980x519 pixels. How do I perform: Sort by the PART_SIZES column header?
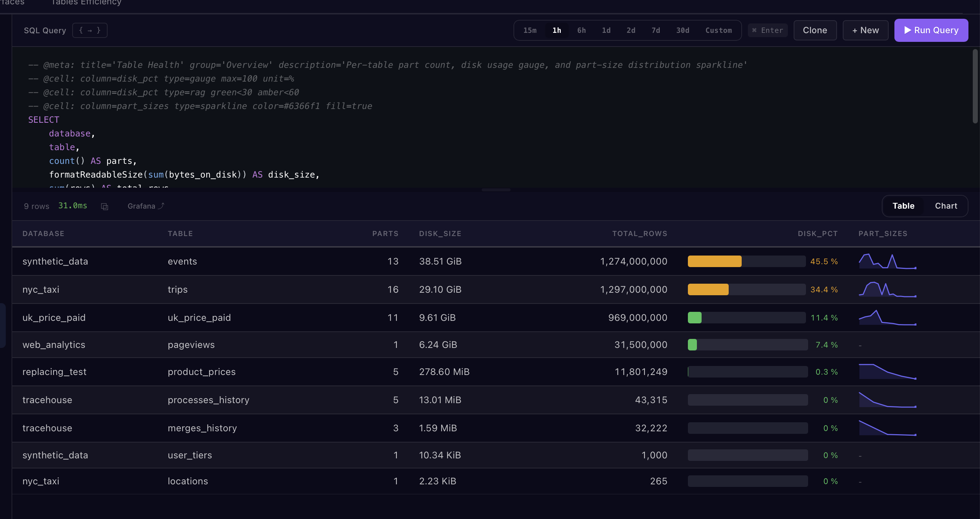[x=883, y=234]
